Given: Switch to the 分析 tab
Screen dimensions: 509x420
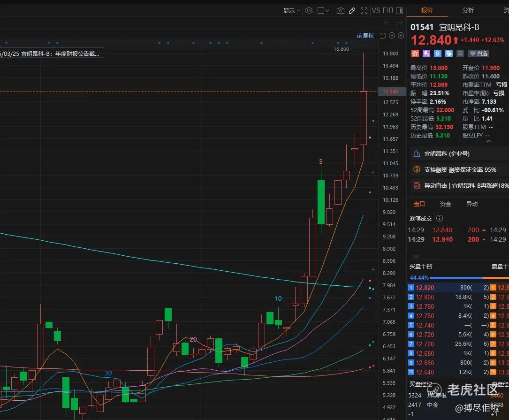Looking at the screenshot, I should 468,10.
